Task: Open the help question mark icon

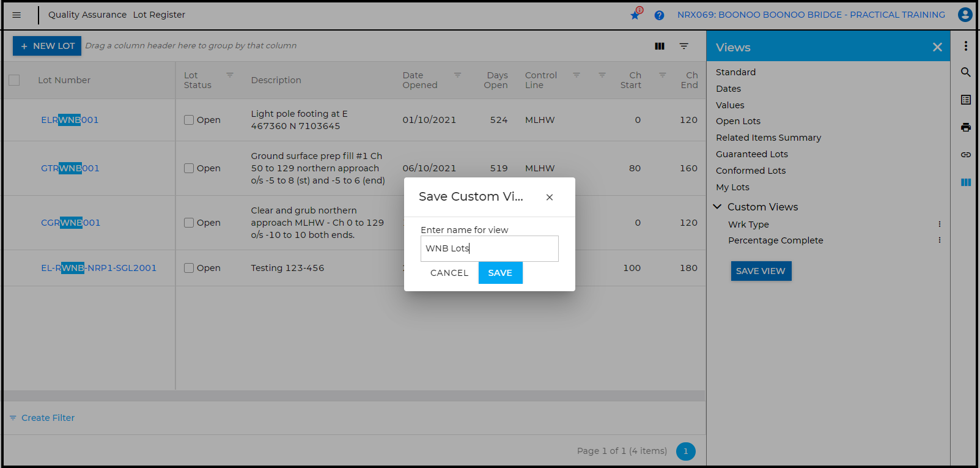Action: tap(659, 15)
